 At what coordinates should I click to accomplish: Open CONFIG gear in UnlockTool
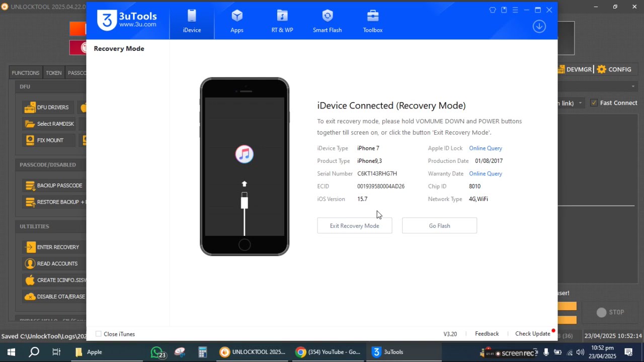pyautogui.click(x=614, y=69)
